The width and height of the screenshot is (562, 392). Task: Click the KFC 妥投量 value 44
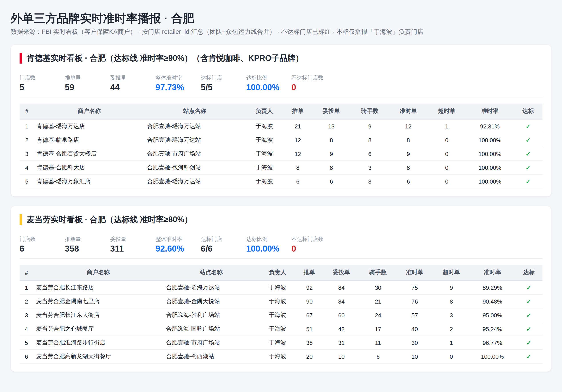[x=115, y=87]
